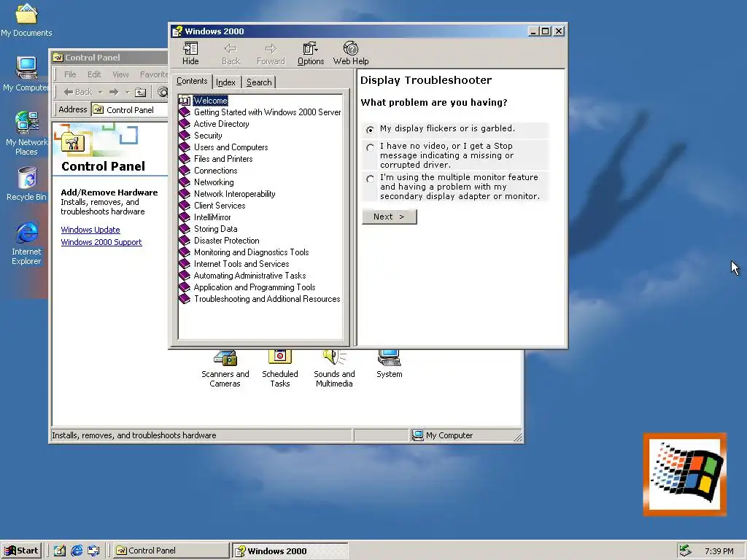Click the Disaster Protection book icon
Screen dimensions: 747x560
pyautogui.click(x=185, y=241)
